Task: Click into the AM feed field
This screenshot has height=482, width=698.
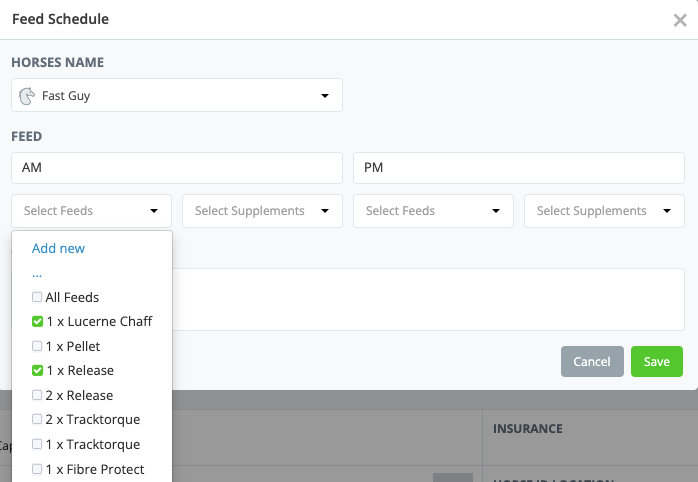Action: 177,168
